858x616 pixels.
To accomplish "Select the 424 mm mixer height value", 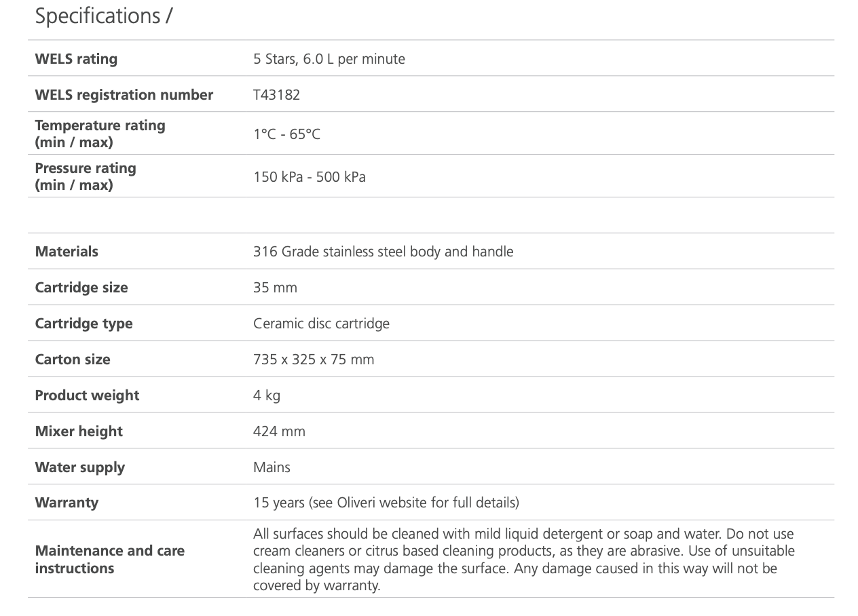I will pyautogui.click(x=279, y=431).
